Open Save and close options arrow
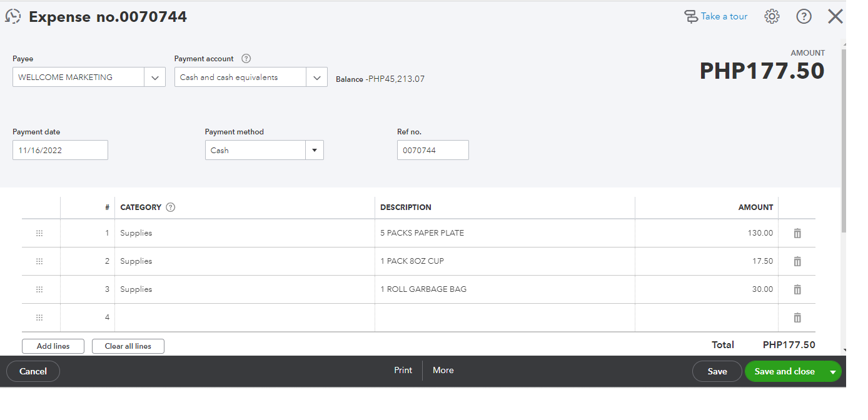 (832, 371)
